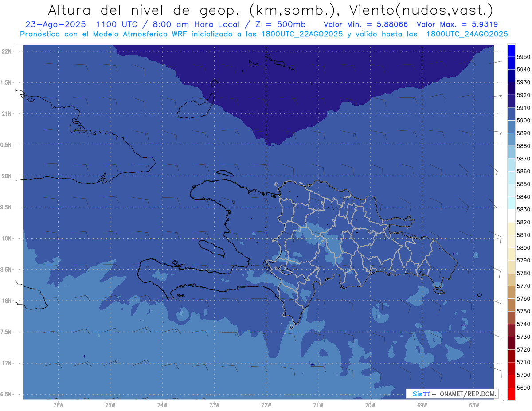Image resolution: width=532 pixels, height=411 pixels.
Task: Click the legend swatch between 5900 and 5910
Action: 511,114
